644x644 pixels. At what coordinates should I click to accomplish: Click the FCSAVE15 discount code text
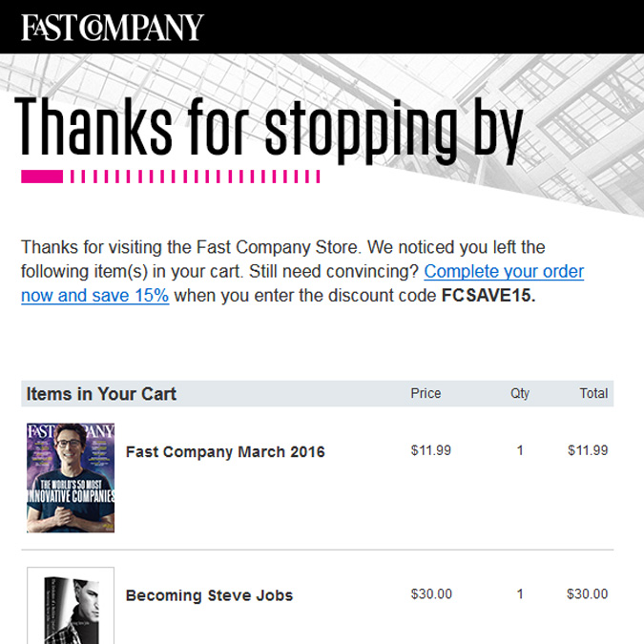[x=488, y=296]
